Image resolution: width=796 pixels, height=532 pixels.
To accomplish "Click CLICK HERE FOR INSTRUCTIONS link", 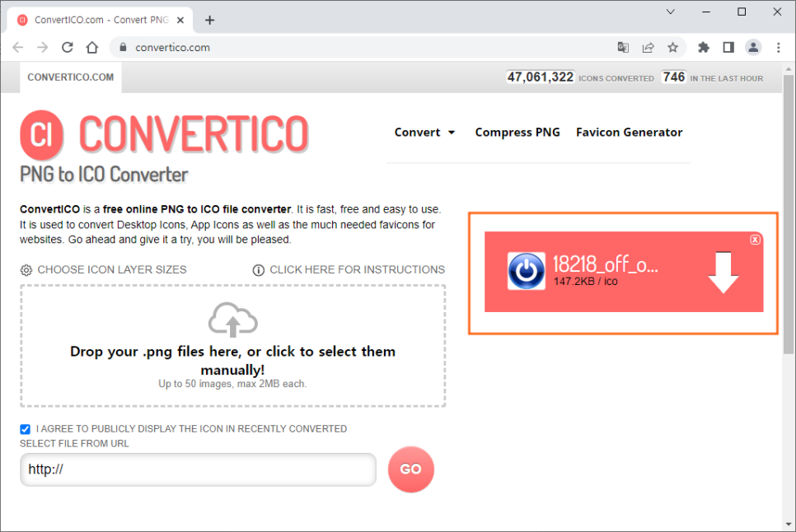I will (357, 270).
